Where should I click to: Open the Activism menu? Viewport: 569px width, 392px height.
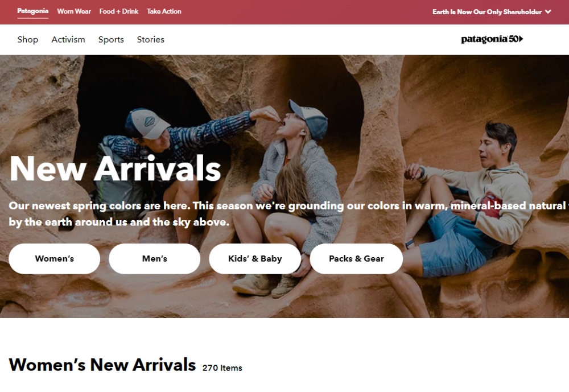tap(68, 39)
